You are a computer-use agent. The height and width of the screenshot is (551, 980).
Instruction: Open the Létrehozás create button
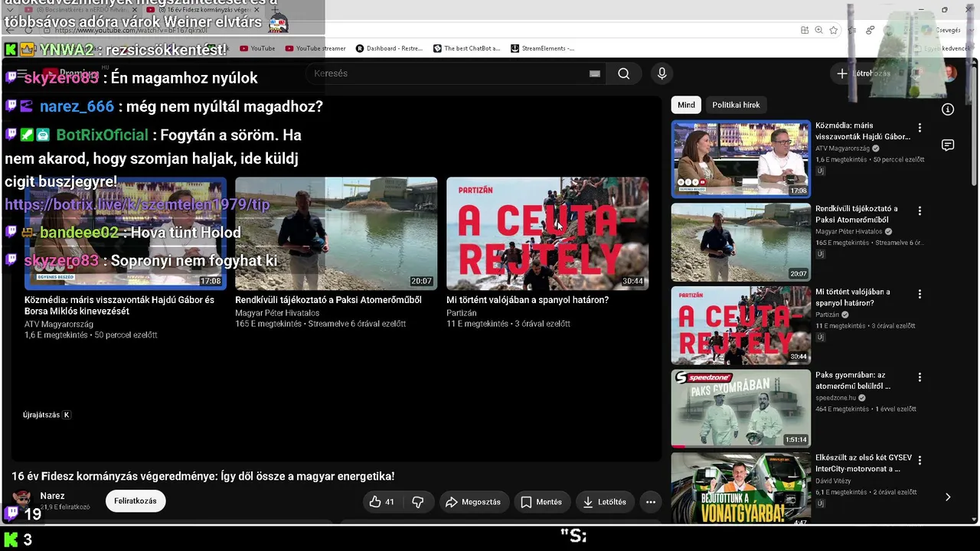point(864,73)
